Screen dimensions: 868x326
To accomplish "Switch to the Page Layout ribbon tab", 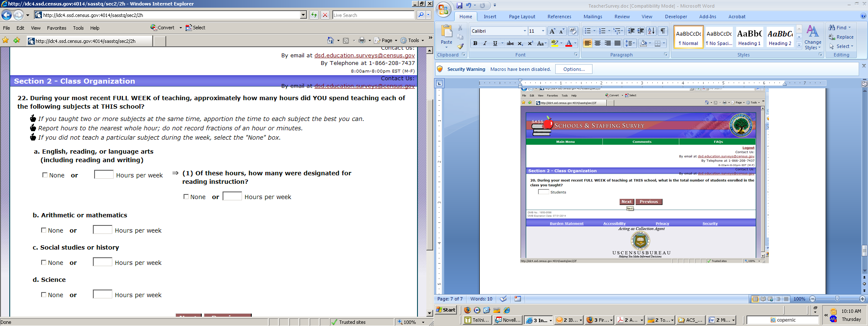I will (x=522, y=17).
